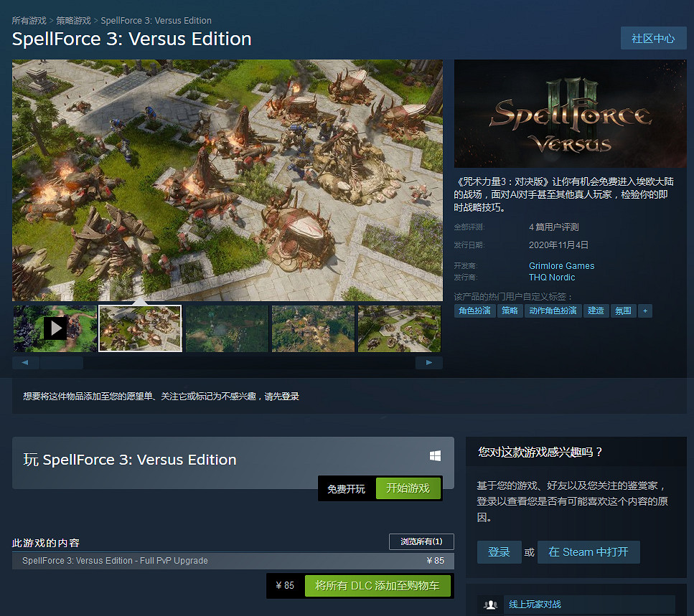Image resolution: width=694 pixels, height=616 pixels.
Task: Browse all DLC via 浏览所有(1)
Action: click(x=421, y=541)
